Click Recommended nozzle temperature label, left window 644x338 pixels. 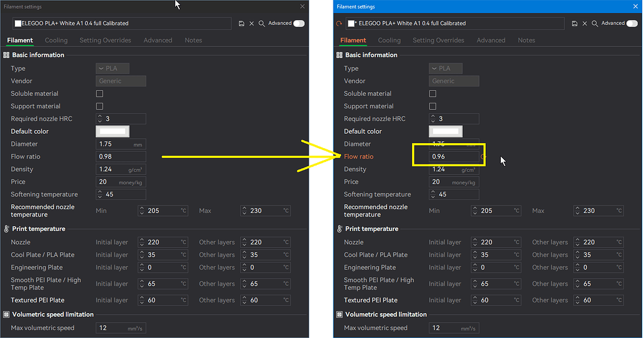pyautogui.click(x=43, y=210)
